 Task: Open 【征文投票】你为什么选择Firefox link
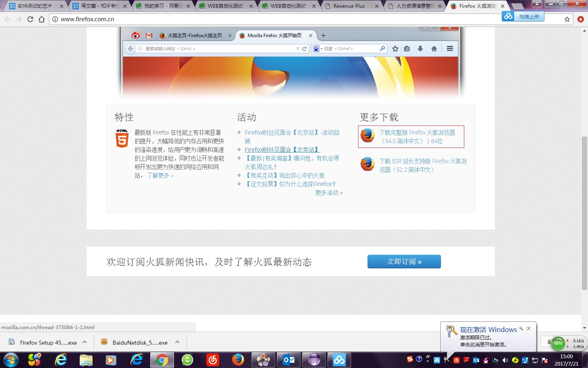[x=290, y=184]
